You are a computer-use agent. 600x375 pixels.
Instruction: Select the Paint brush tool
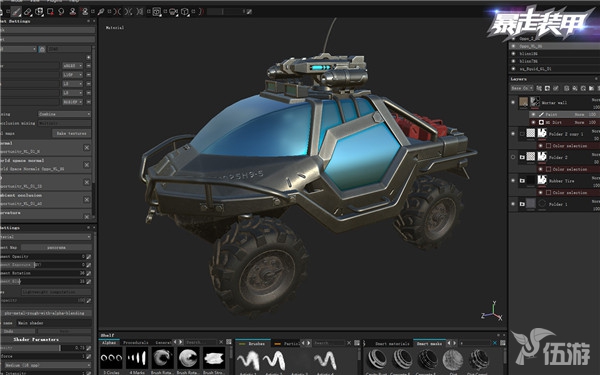pyautogui.click(x=16, y=11)
